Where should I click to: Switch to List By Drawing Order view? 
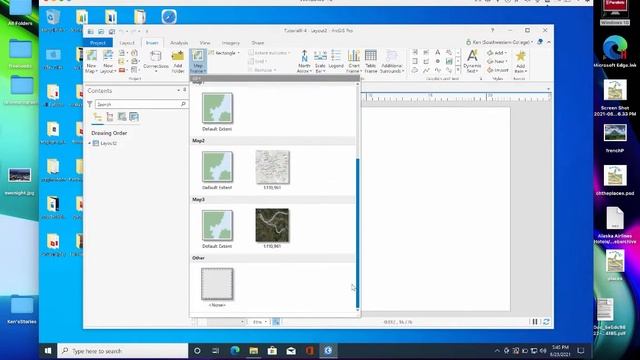[x=98, y=117]
